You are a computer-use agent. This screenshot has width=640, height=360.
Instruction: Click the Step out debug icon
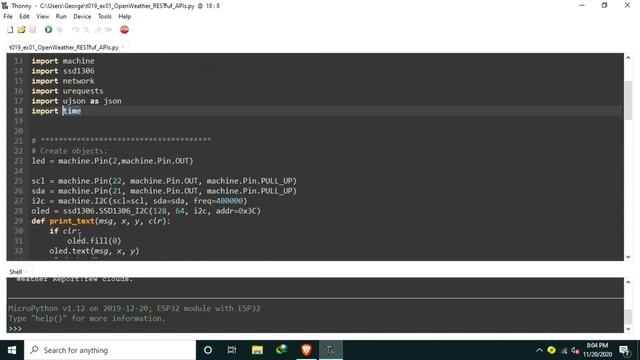(98, 30)
